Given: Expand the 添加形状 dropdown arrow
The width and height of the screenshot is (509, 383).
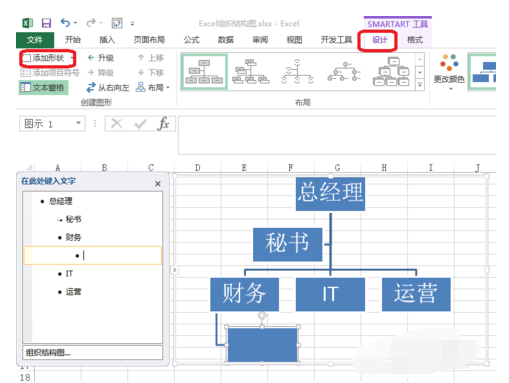Looking at the screenshot, I should coord(72,58).
